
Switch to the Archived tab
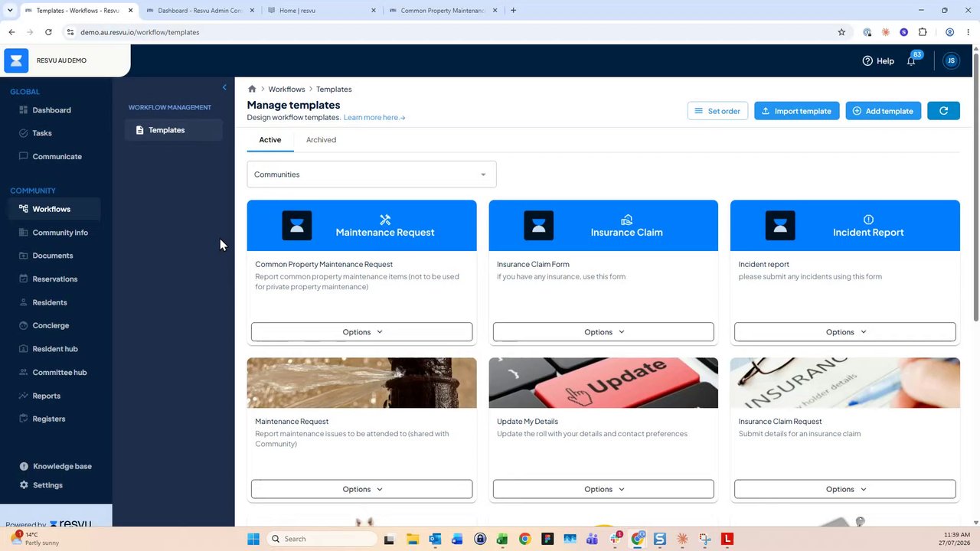coord(321,140)
